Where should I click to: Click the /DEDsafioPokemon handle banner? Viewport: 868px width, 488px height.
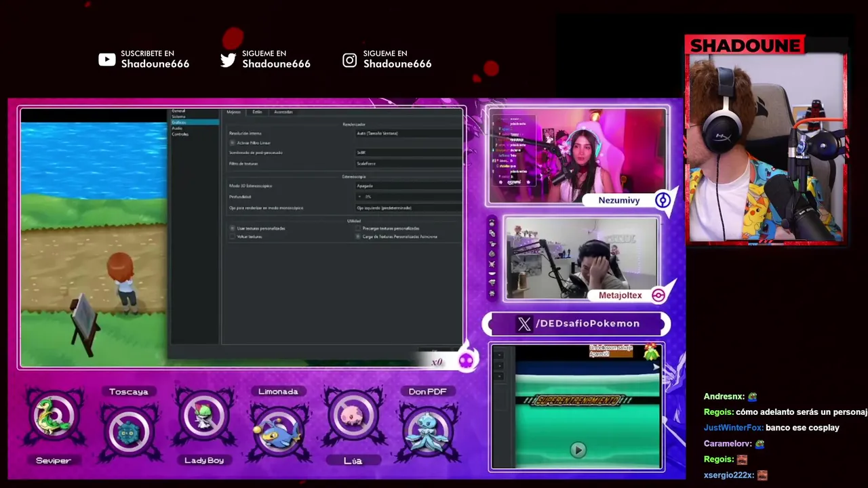(576, 324)
